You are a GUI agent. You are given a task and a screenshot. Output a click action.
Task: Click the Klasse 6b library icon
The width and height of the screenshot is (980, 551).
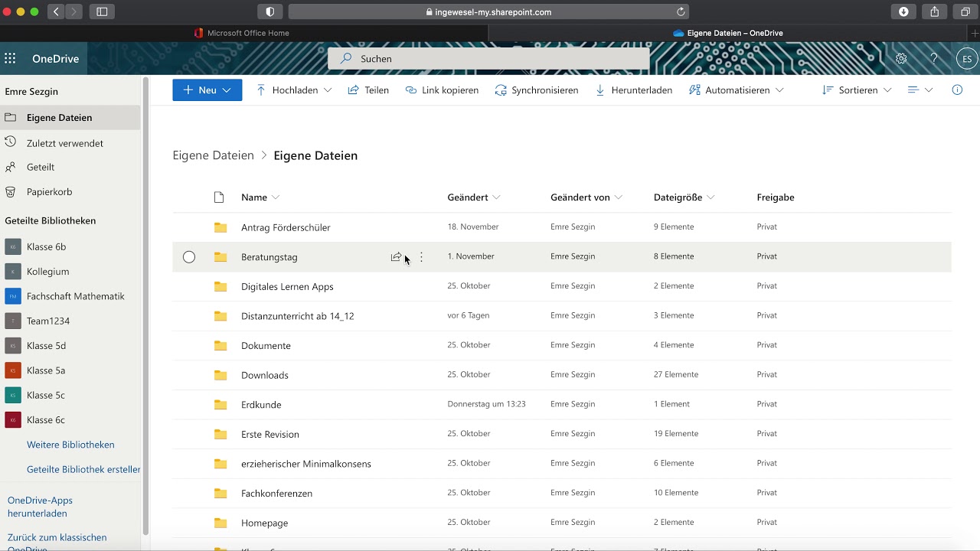(13, 246)
